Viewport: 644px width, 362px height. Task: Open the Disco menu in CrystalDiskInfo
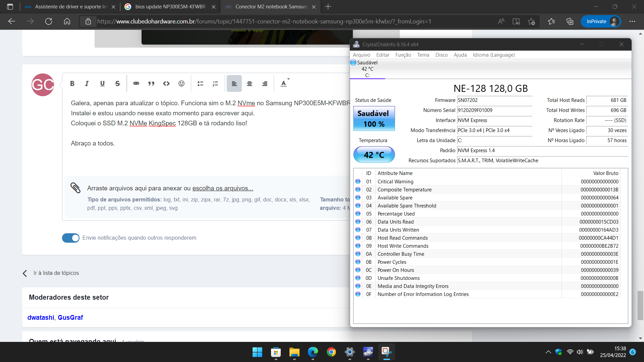pos(441,55)
